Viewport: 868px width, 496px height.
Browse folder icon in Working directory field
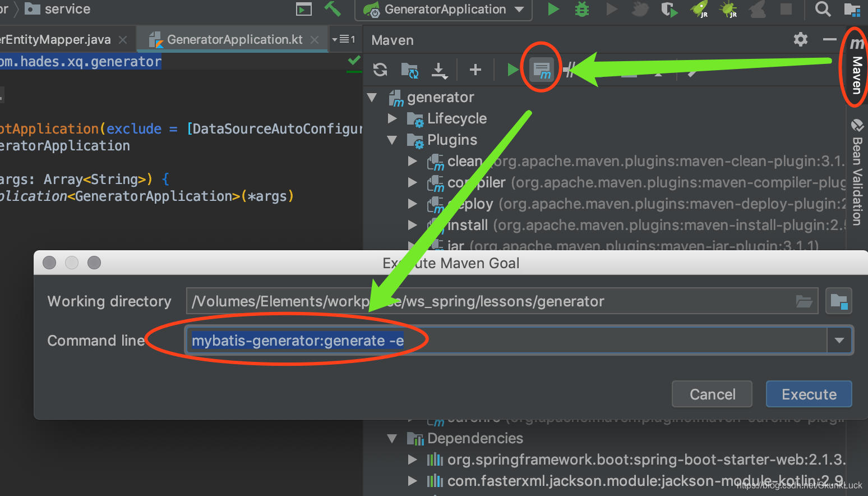804,301
